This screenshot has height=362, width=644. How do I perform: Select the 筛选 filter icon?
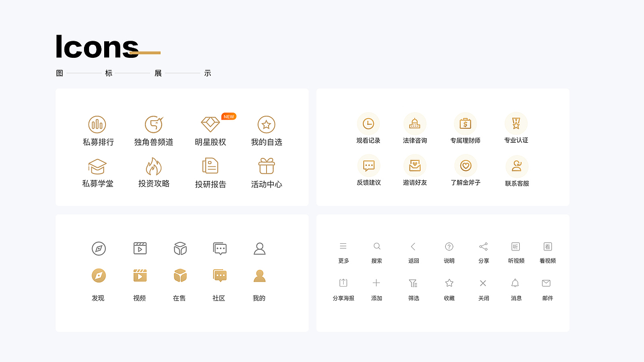point(413,283)
